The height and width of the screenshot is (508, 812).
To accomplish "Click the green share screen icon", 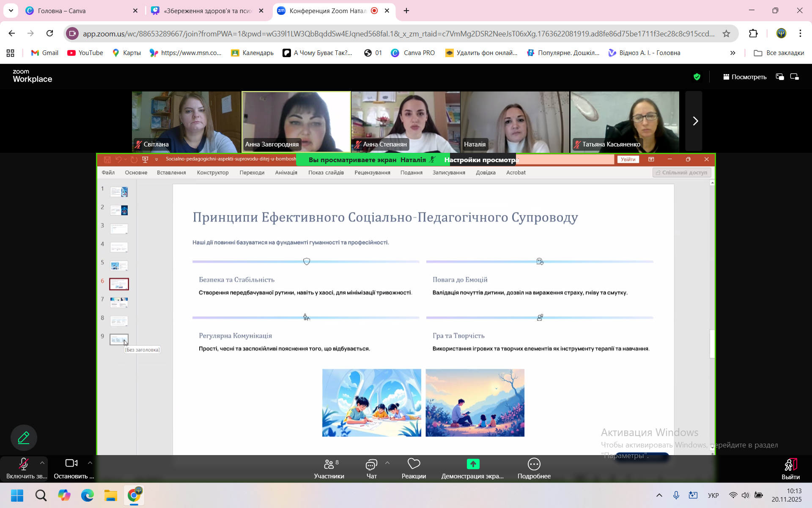I will point(473,464).
